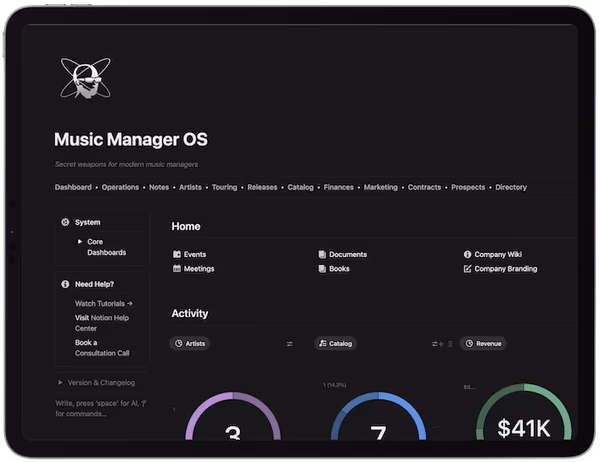The width and height of the screenshot is (600, 462).
Task: Select the Revenue chart view tab
Action: (x=483, y=343)
